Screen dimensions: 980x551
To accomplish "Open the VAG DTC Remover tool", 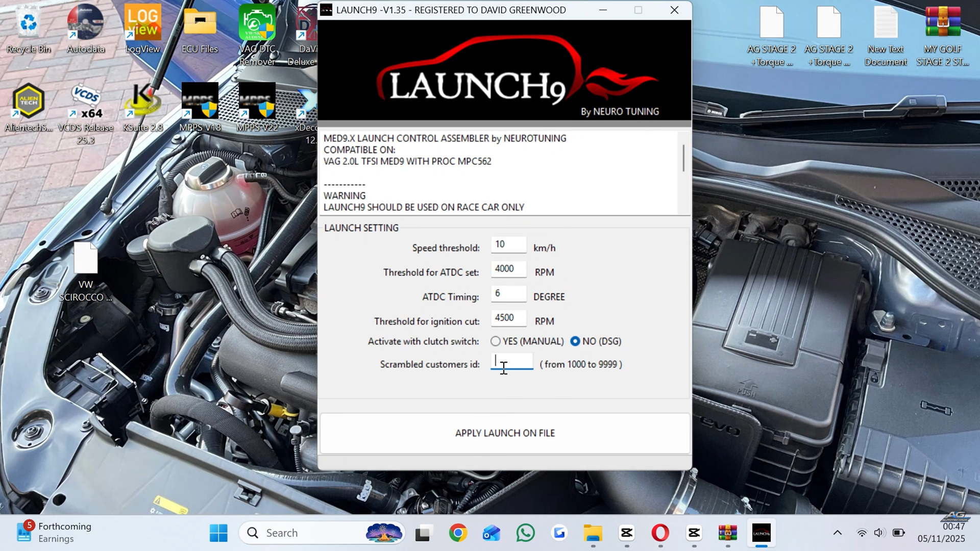I will [x=257, y=23].
